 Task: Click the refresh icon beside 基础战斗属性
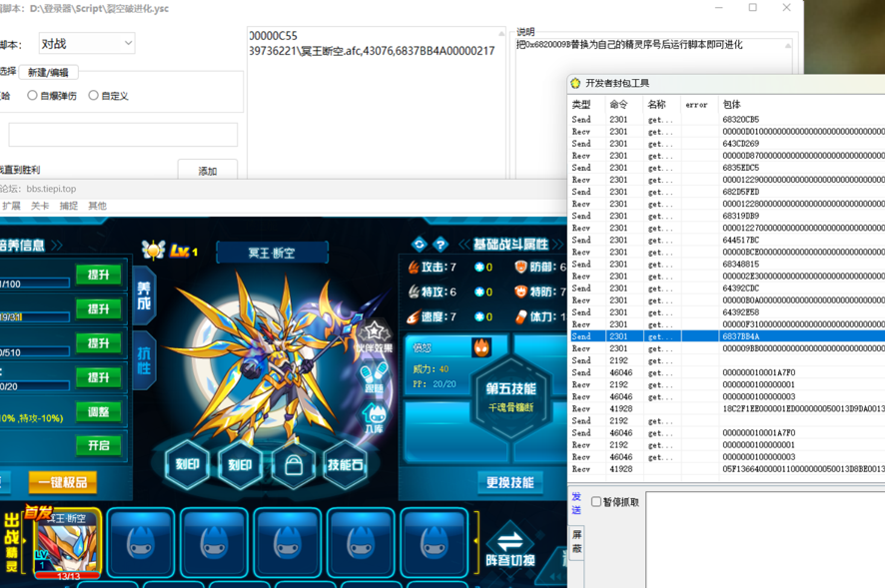[419, 245]
